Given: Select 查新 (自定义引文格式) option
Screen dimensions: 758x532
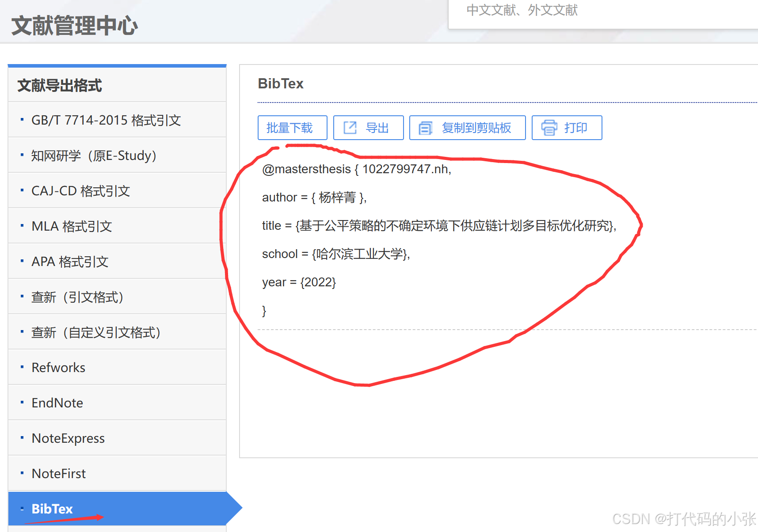Looking at the screenshot, I should click(x=117, y=332).
